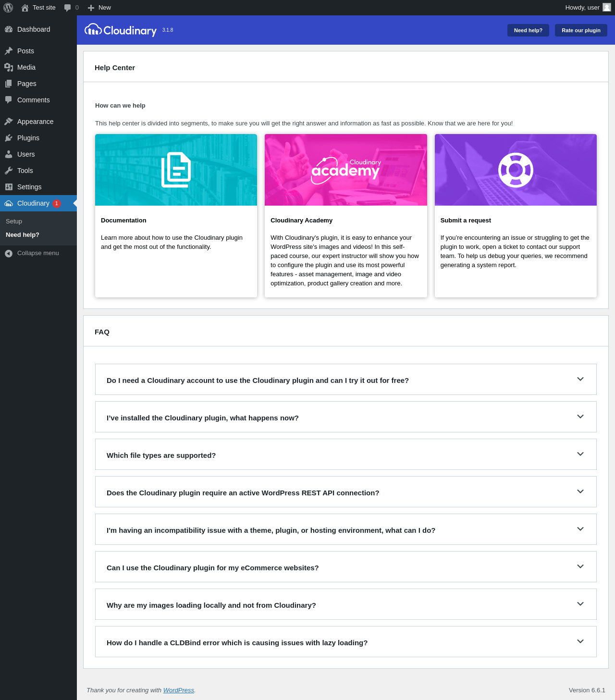Open the WordPress link in footer
Viewport: 615px width, 700px height.
(179, 690)
